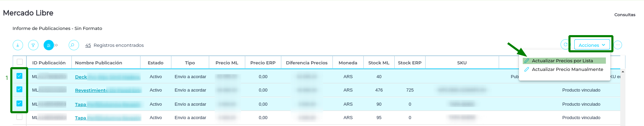This screenshot has width=644, height=126.
Task: Expand the double-chevron next to settings icon
Action: click(x=56, y=45)
